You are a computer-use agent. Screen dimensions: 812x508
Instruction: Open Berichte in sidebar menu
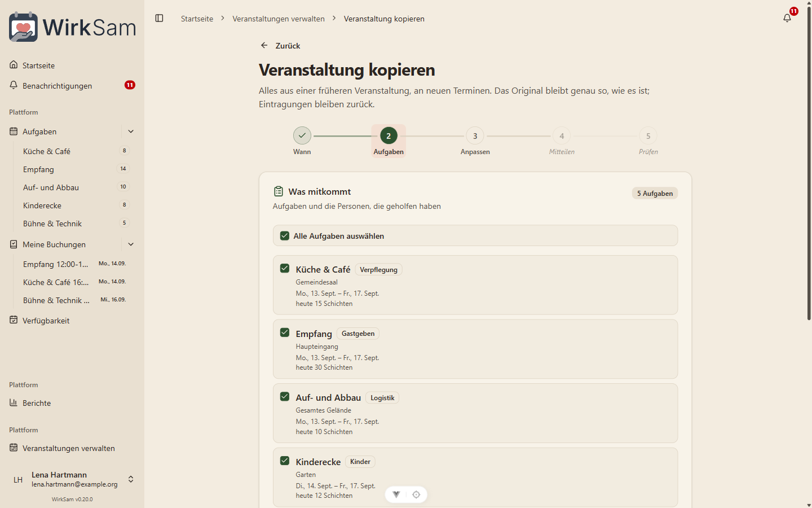click(72, 403)
